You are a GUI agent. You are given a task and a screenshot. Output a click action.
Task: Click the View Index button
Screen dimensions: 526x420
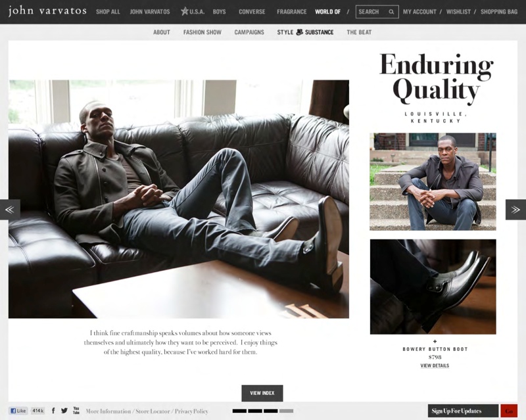click(x=262, y=393)
